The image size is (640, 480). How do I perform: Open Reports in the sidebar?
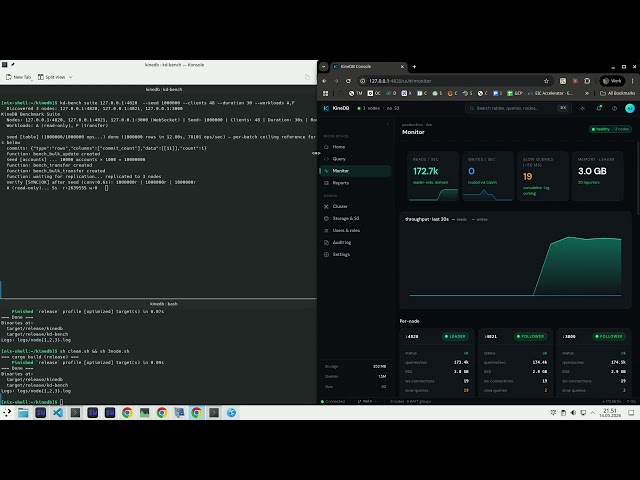(x=355, y=183)
